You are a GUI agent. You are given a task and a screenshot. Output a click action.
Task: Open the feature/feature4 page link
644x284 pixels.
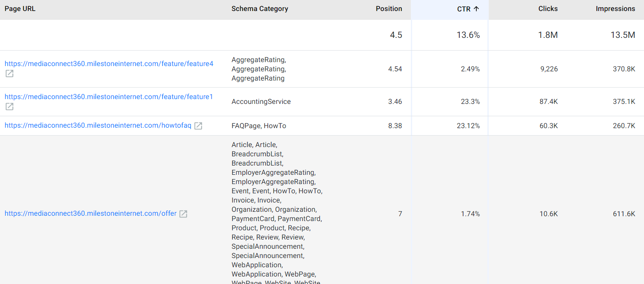tap(109, 64)
